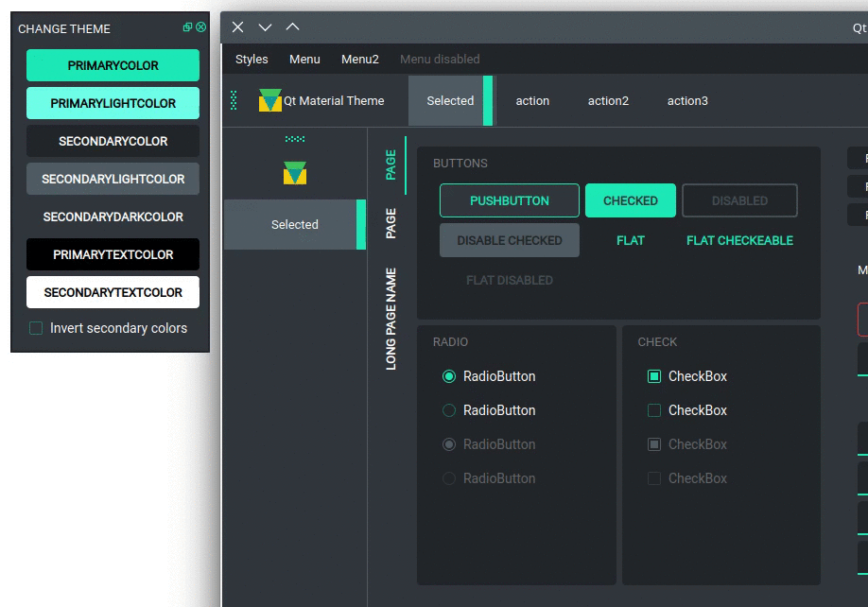Click the up chevron in title bar
Viewport: 868px width, 607px height.
pos(292,26)
